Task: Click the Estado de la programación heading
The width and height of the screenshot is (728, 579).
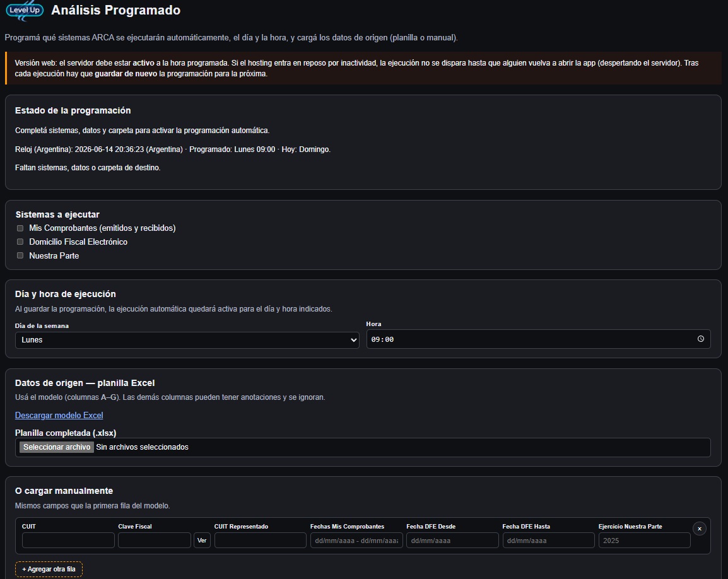Action: (x=73, y=110)
